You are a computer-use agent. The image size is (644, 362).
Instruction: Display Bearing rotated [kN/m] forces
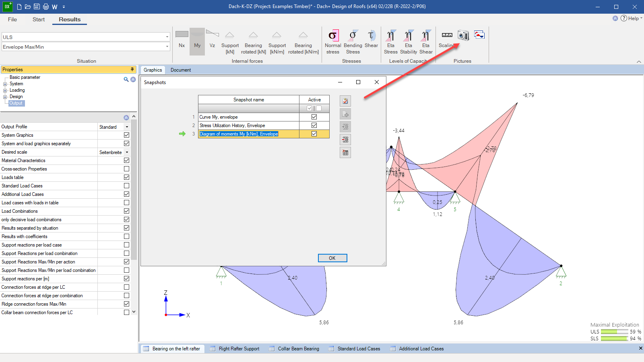click(x=303, y=43)
